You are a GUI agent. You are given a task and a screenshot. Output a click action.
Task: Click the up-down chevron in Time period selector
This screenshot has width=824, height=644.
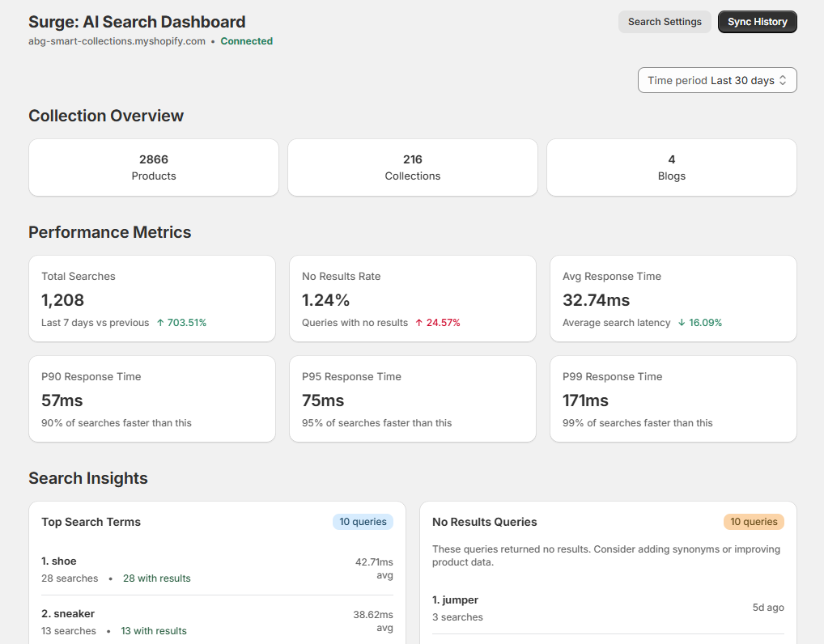tap(783, 80)
